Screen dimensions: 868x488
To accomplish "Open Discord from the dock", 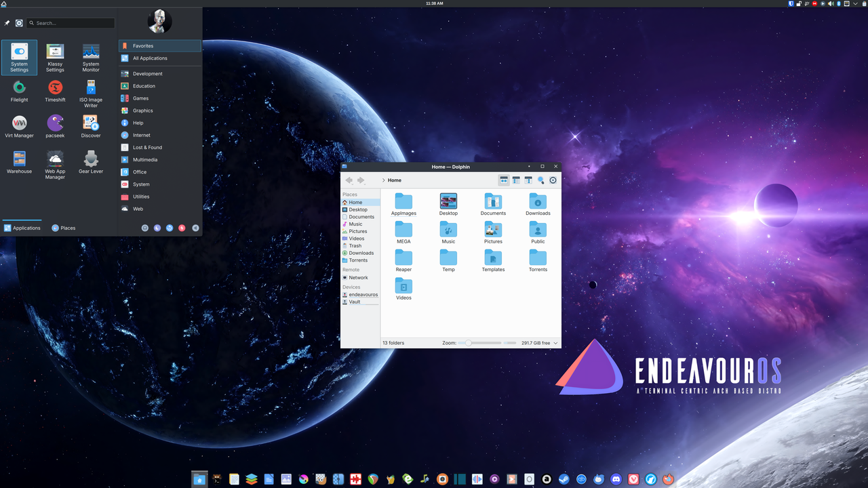I will (616, 479).
